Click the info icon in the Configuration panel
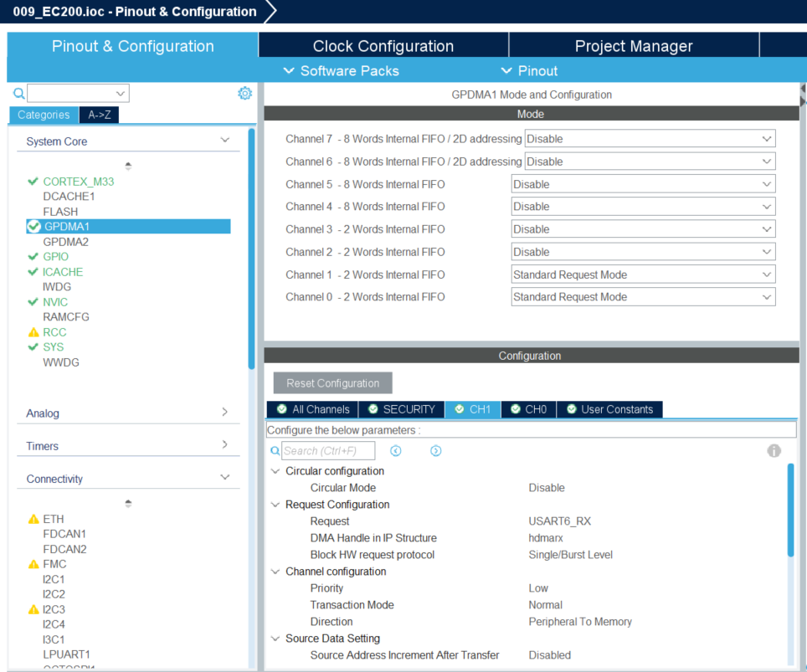The height and width of the screenshot is (672, 807). click(x=774, y=450)
